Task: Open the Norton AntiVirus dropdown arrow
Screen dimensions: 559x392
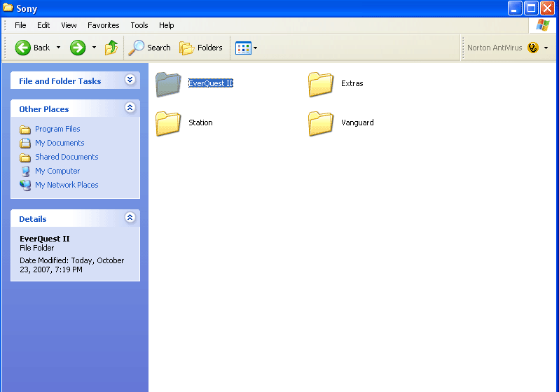Action: 546,48
